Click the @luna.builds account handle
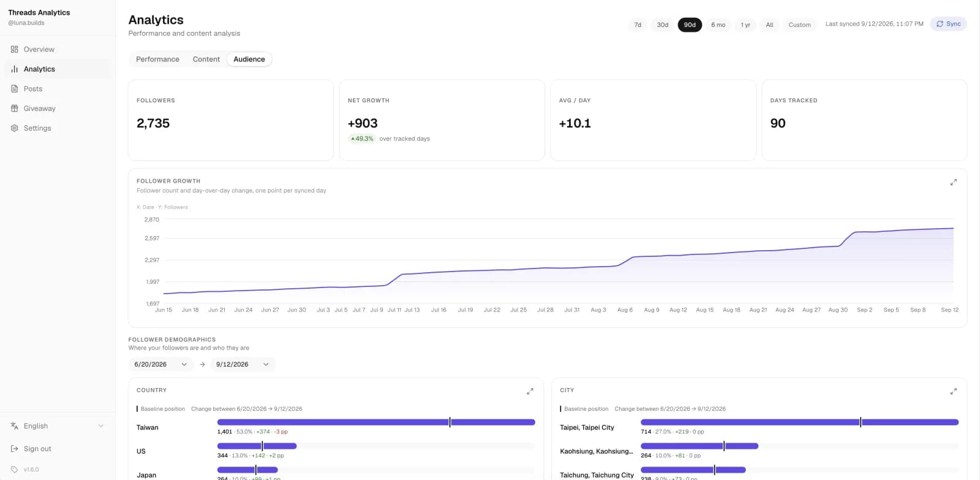 click(26, 23)
